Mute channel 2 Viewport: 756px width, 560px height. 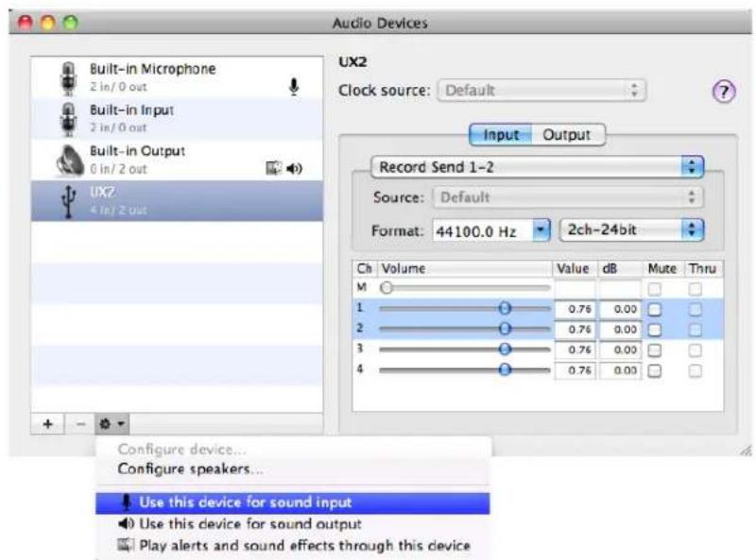pos(654,330)
